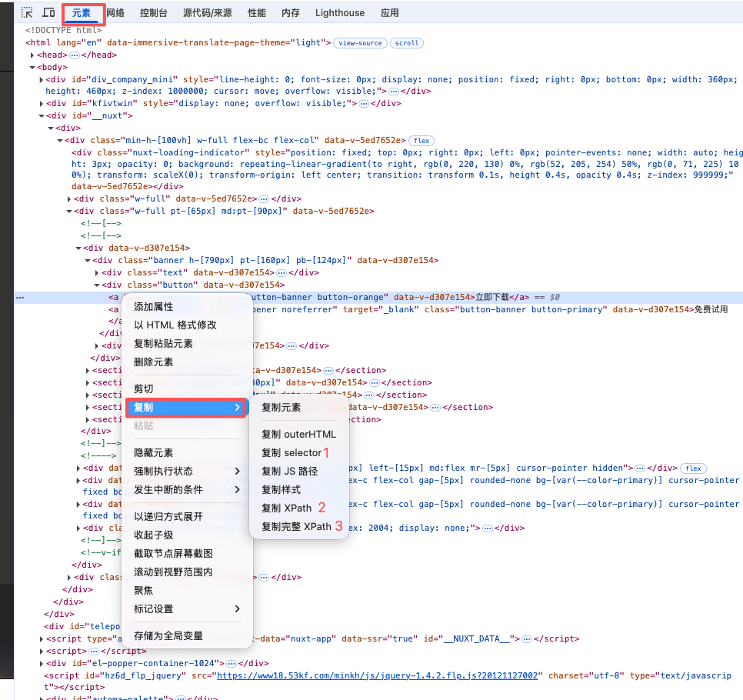Image resolution: width=743 pixels, height=700 pixels.
Task: Expand the kfivtwin div node
Action: [x=42, y=103]
